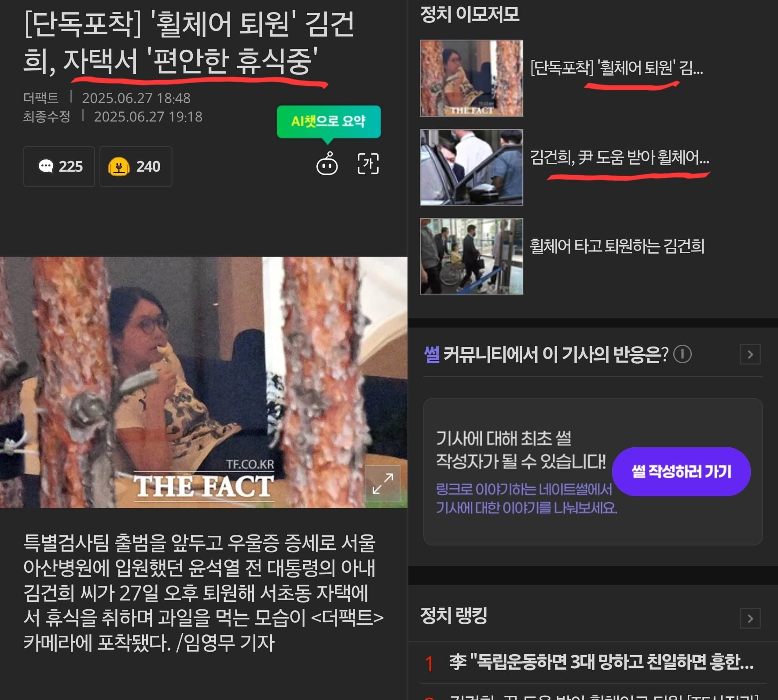Open '[단독포착] 휠체어 퇴원 김...' sidebar link
Screen dimensions: 778x700
[x=617, y=68]
